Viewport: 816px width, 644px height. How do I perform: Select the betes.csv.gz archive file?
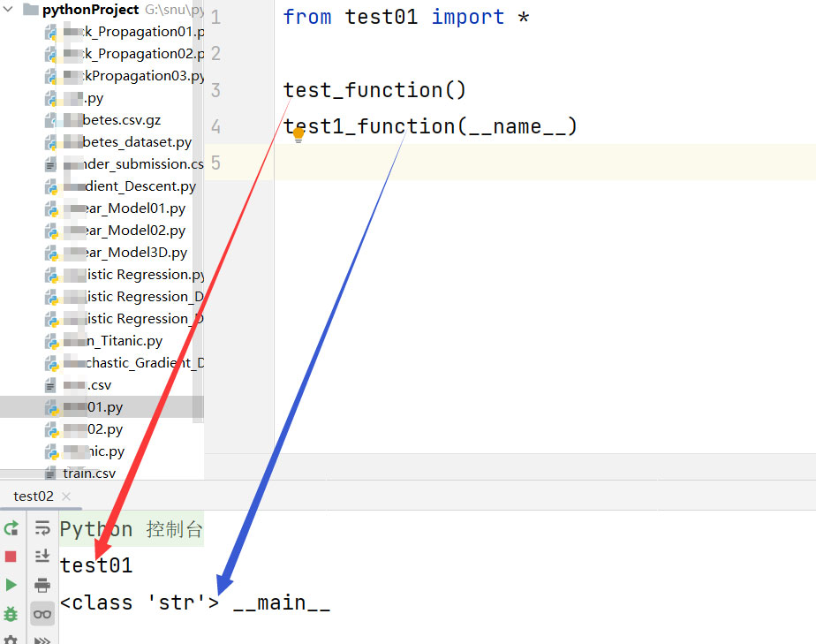pos(103,120)
